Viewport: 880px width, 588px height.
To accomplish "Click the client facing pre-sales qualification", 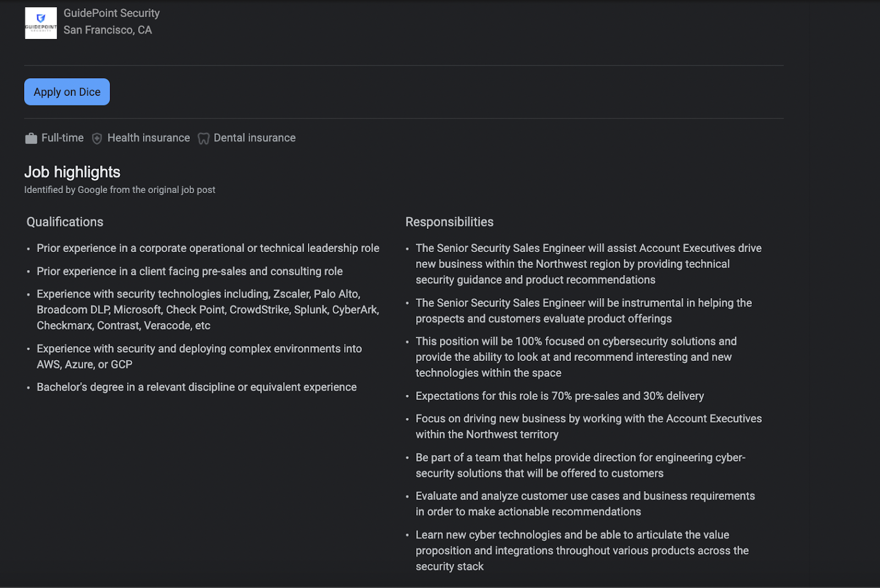I will click(189, 271).
